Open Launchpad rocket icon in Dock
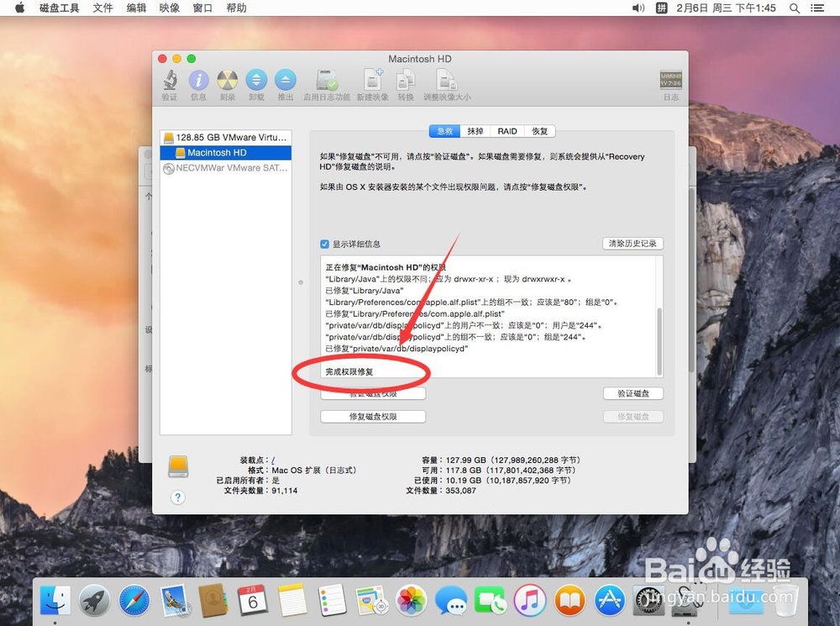Viewport: 840px width, 626px height. 94,600
